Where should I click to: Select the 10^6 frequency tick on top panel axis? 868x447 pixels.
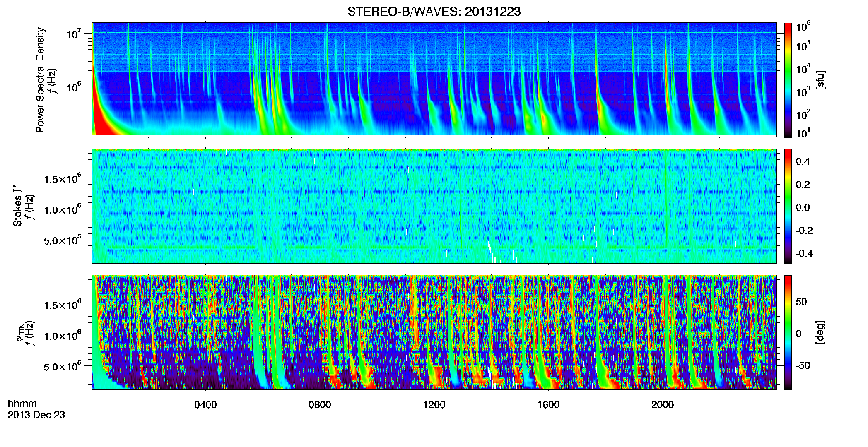tap(73, 87)
